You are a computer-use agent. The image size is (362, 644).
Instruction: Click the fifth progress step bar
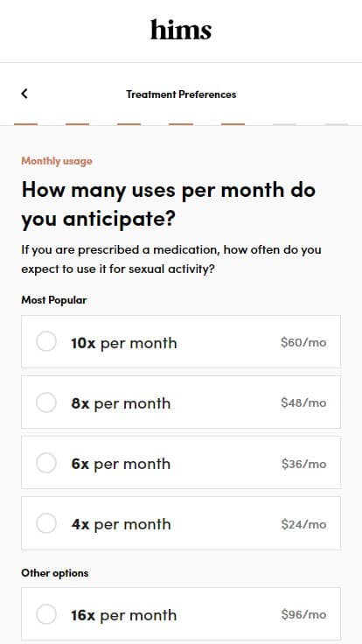pyautogui.click(x=233, y=124)
